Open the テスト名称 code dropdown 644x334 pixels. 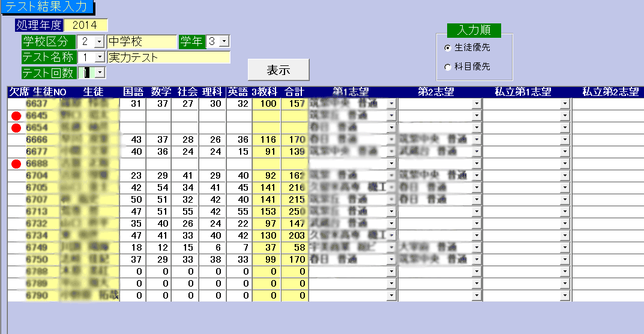point(100,58)
